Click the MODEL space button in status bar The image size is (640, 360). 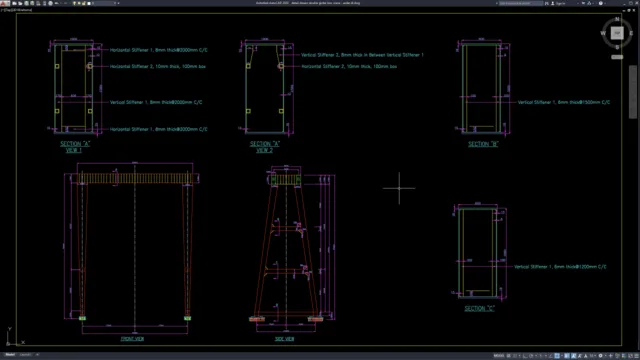pos(499,356)
